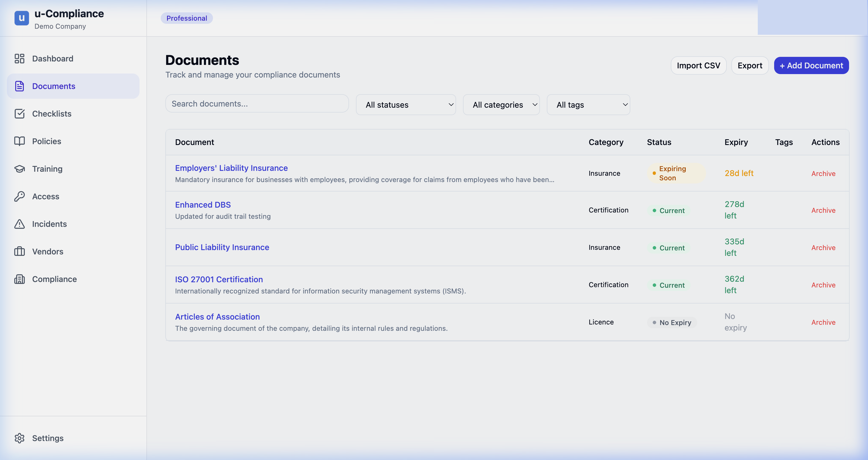Click the Training graduation cap icon

click(20, 169)
